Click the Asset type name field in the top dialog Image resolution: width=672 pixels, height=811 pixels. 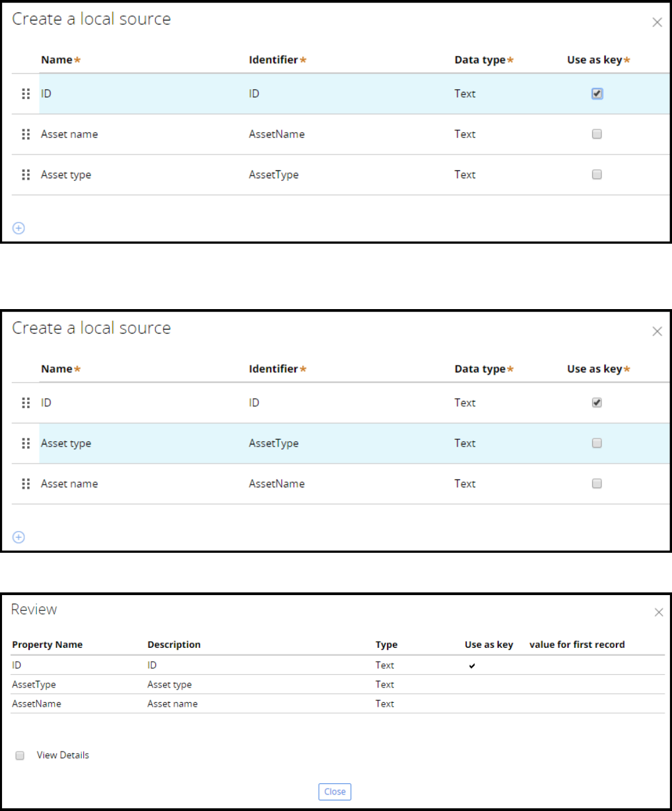pyautogui.click(x=66, y=175)
